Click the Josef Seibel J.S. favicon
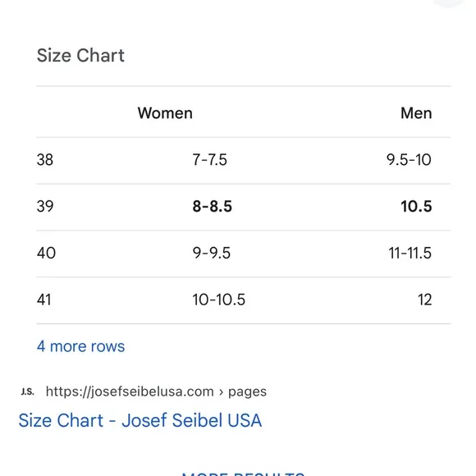 (x=27, y=391)
